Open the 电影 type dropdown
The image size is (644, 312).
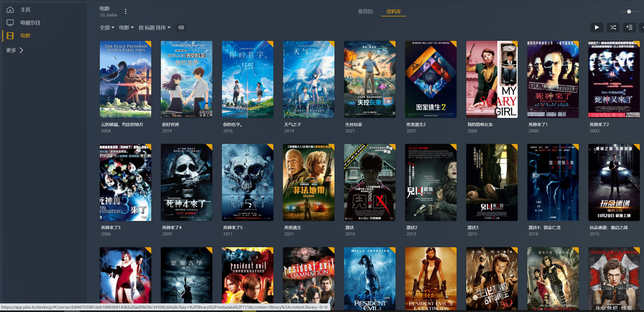click(x=126, y=28)
